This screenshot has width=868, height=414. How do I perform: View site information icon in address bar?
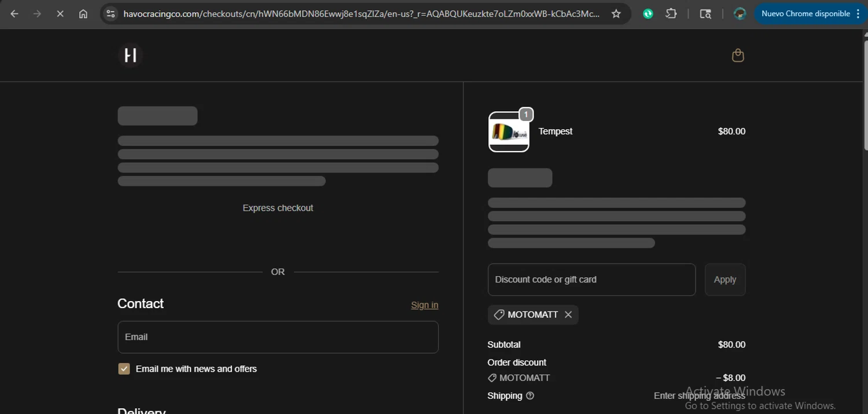coord(111,13)
